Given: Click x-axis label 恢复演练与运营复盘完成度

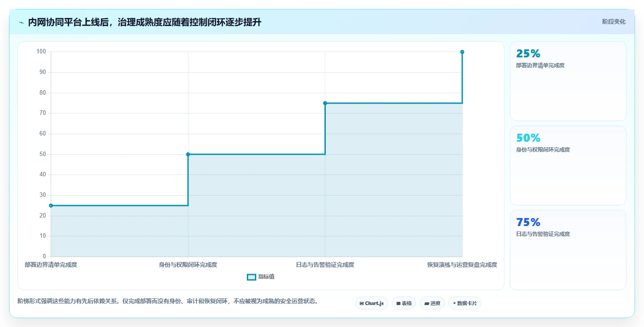Looking at the screenshot, I should coord(462,265).
